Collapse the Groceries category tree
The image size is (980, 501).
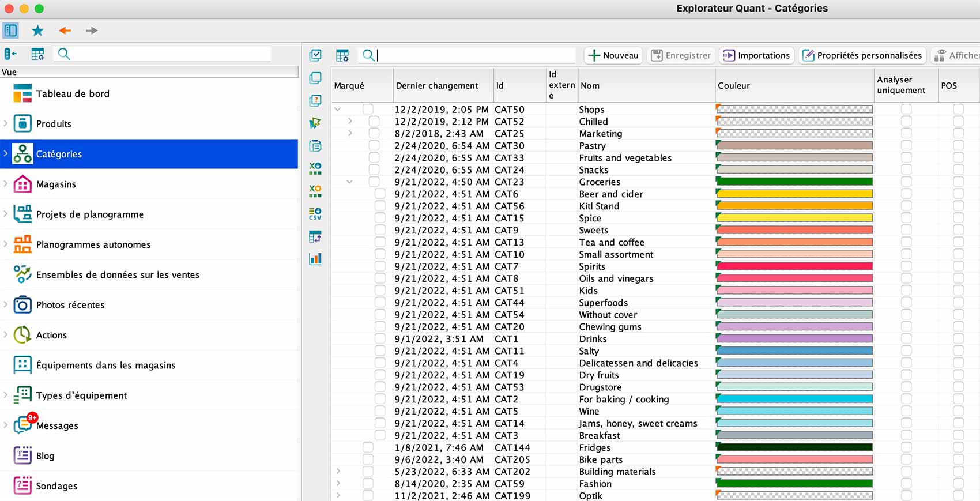point(349,182)
